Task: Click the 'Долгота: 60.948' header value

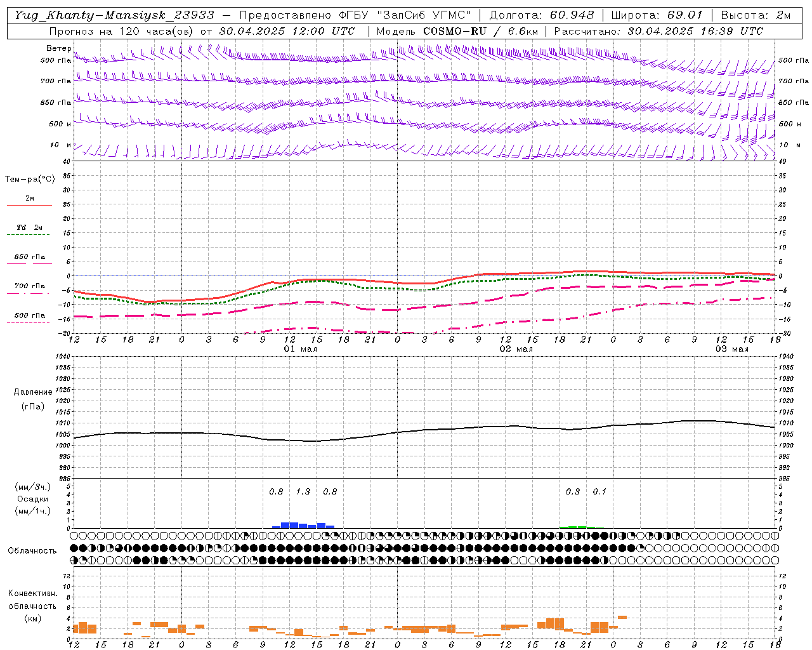Action: coord(542,15)
